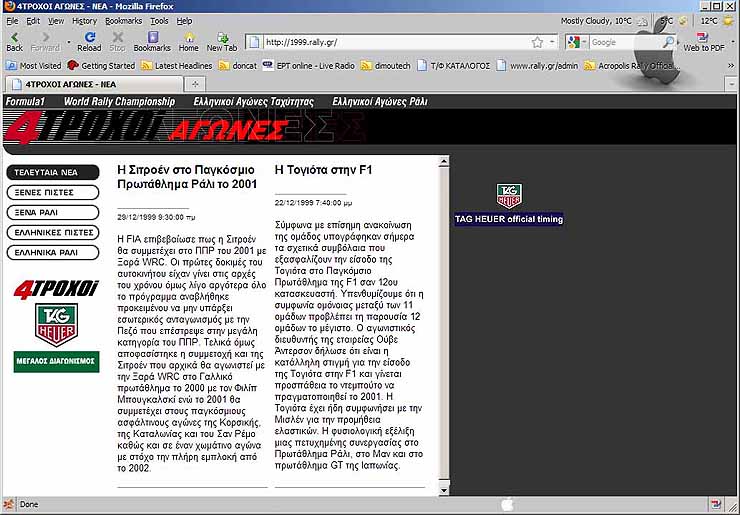The image size is (740, 515).
Task: Select ΤΕΛΕΥΤΑΙΑ ΝΕΑ sidebar button
Action: [x=53, y=172]
